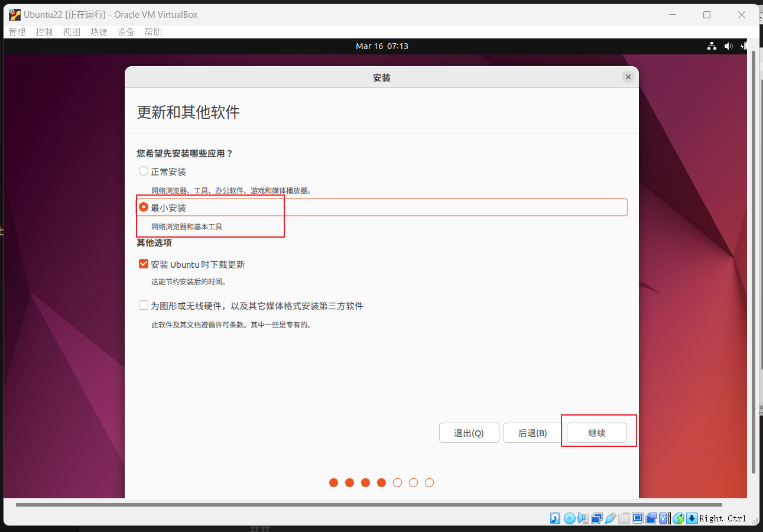Click the 继续 button
763x532 pixels.
click(597, 433)
